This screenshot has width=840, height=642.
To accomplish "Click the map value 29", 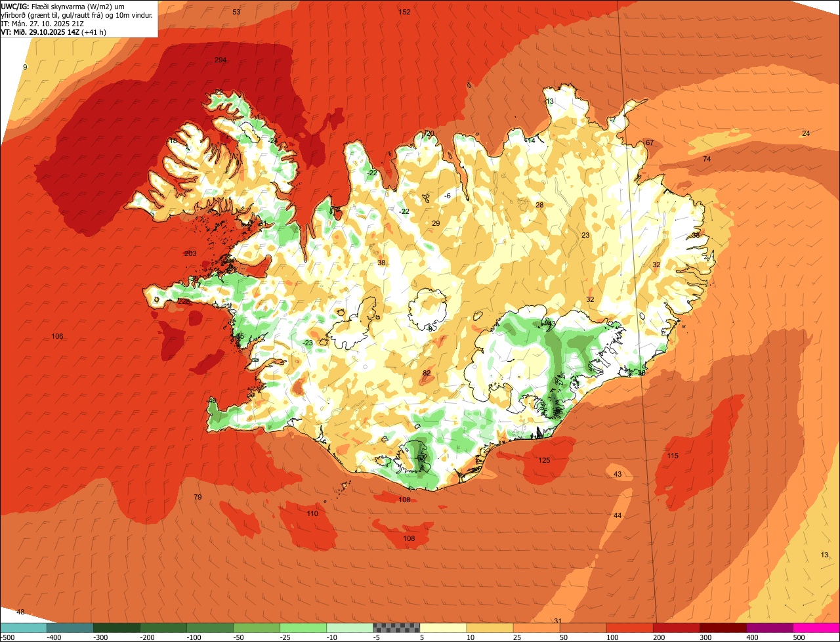I will click(x=436, y=223).
